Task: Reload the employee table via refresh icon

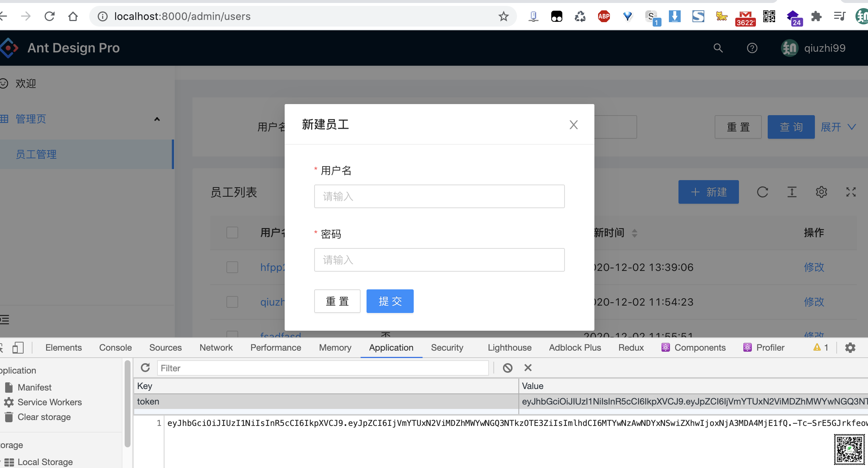Action: coord(763,192)
